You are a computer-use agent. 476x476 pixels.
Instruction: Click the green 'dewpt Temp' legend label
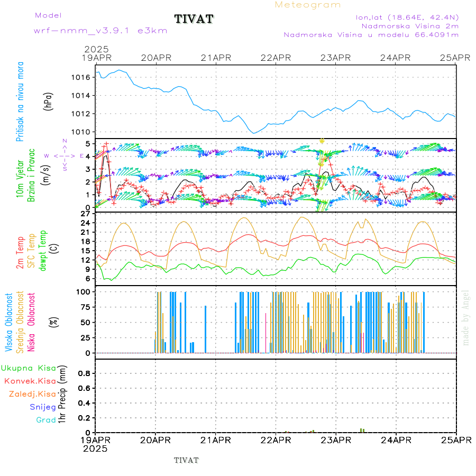click(x=43, y=250)
